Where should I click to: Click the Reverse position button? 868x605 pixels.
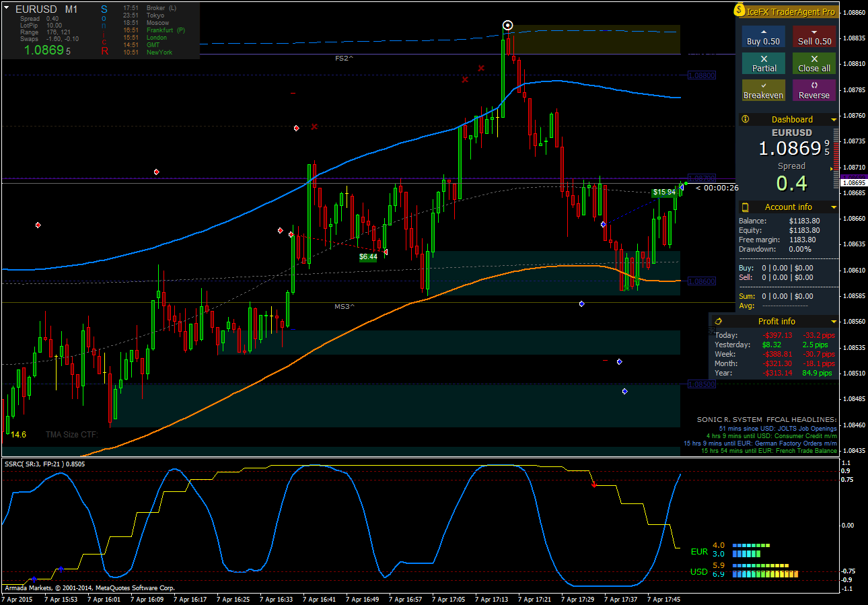coord(814,90)
